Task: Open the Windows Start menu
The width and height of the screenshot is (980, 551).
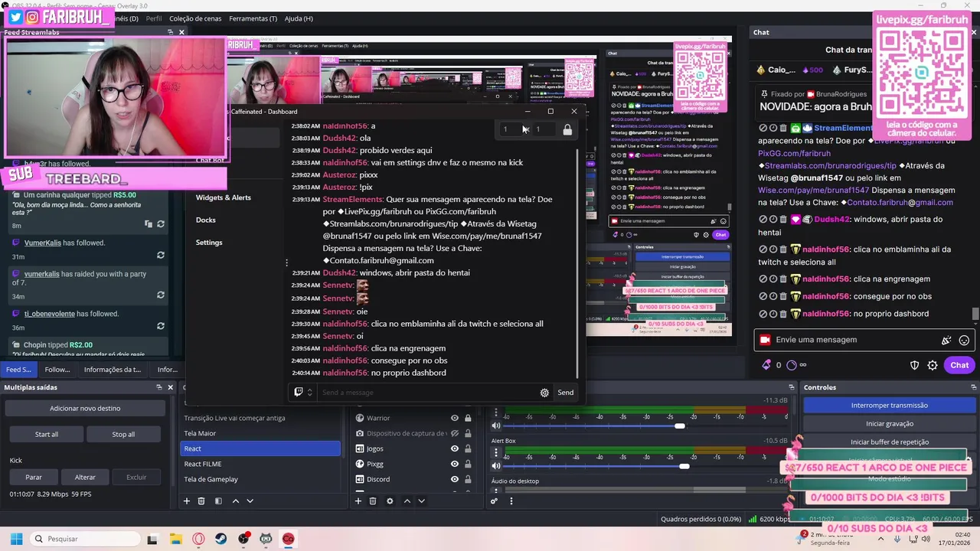Action: [x=16, y=539]
